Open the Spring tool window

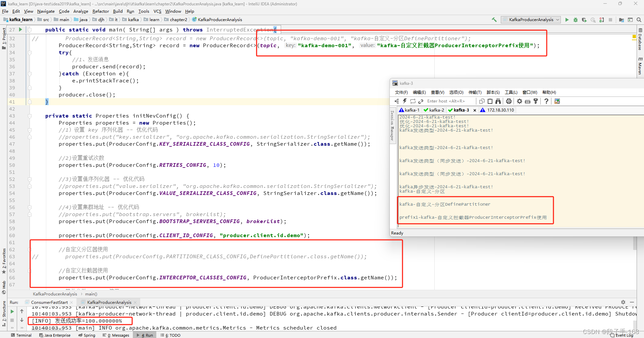coord(87,335)
